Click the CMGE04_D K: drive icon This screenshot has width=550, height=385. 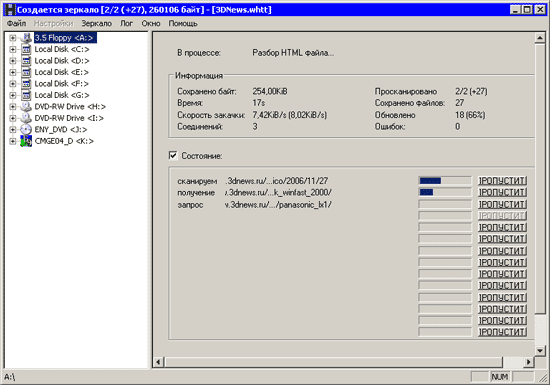point(26,141)
